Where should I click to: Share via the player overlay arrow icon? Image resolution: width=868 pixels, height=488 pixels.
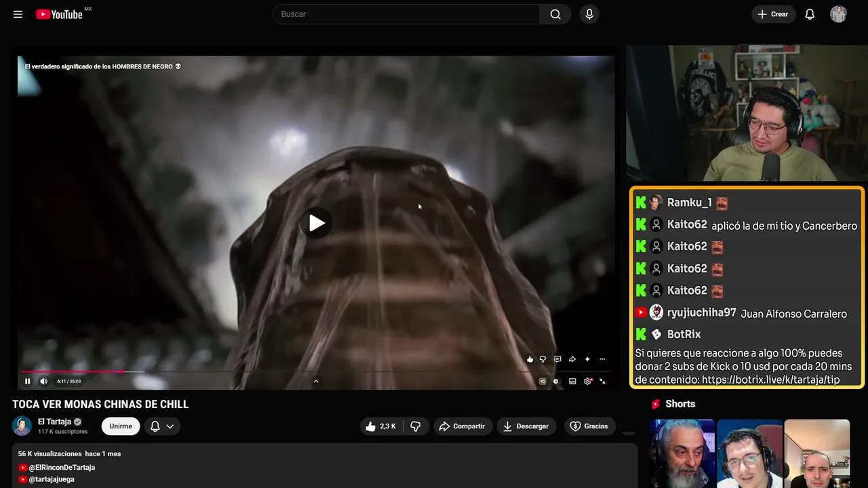tap(572, 359)
